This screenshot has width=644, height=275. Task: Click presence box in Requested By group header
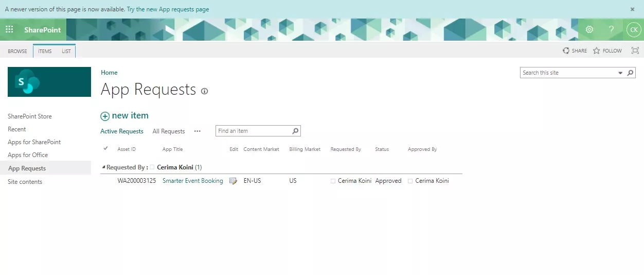[152, 167]
